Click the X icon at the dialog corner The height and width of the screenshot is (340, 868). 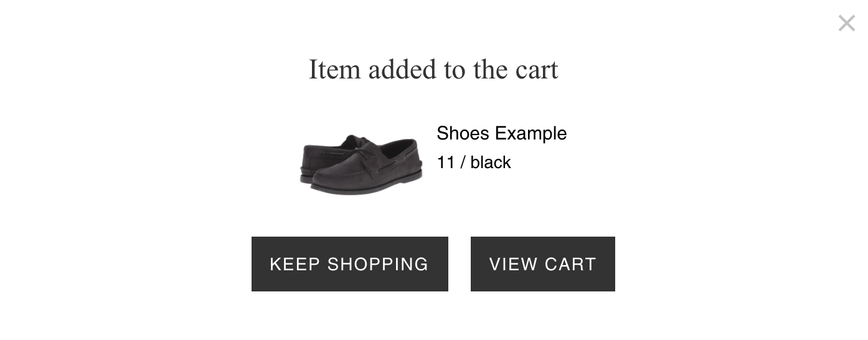coord(846,24)
